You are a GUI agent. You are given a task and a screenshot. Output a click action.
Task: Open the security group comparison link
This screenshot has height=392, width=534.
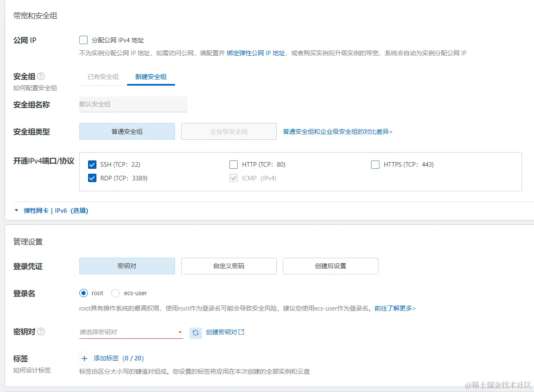[337, 131]
